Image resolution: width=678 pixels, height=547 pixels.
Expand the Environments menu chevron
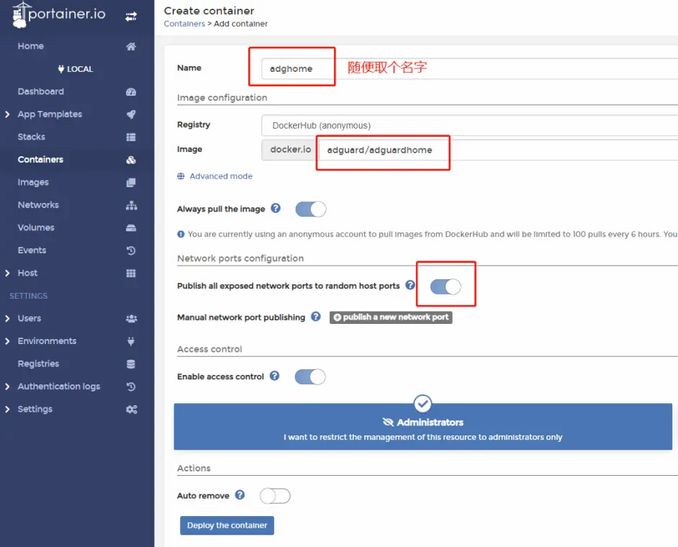pyautogui.click(x=7, y=341)
